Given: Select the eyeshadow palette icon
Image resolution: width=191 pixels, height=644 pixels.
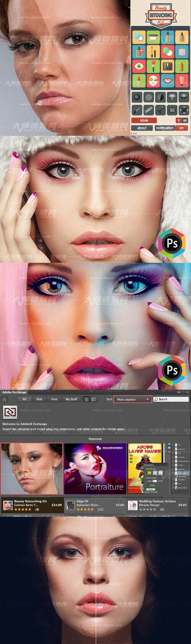Looking at the screenshot, I should click(x=167, y=66).
